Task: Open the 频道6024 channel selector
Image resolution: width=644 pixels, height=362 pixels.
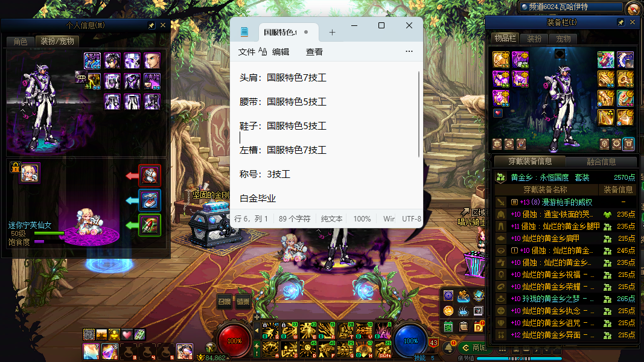Action: [570, 7]
